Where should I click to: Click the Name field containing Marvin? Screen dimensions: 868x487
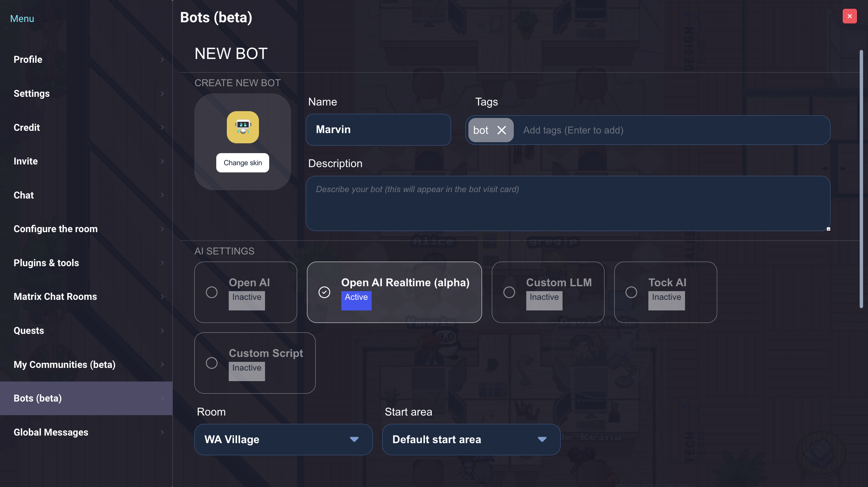point(378,129)
